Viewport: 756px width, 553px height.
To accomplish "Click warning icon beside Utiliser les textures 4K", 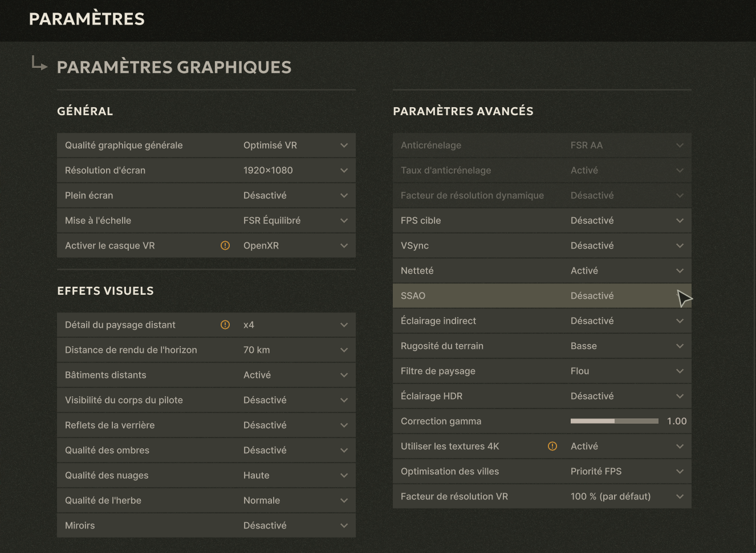I will pyautogui.click(x=552, y=446).
